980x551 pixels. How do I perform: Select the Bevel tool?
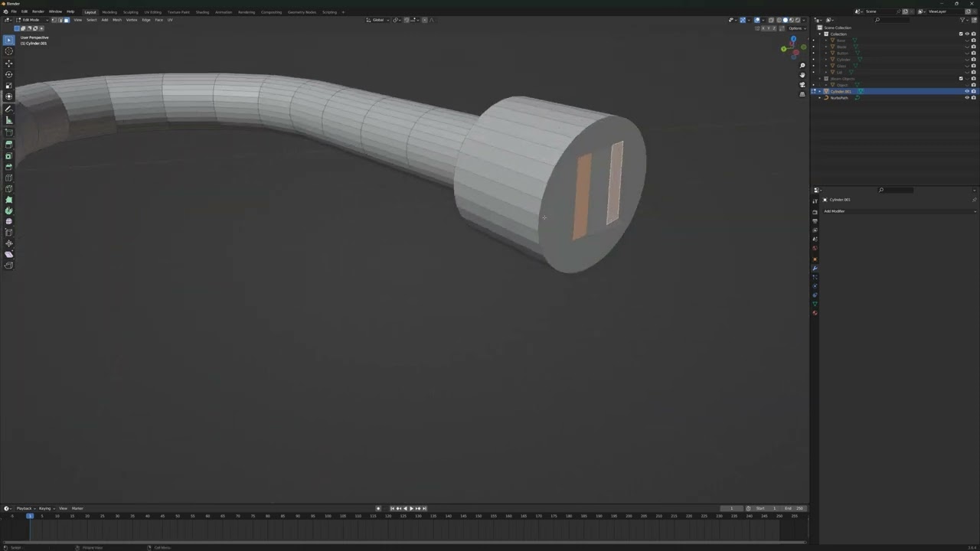[x=9, y=167]
